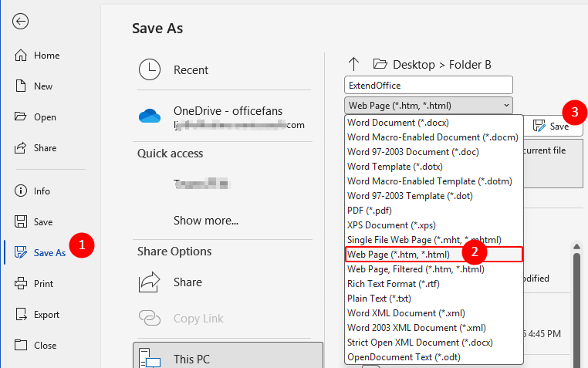Click the open folder icon beside Desktop
This screenshot has width=588, height=368.
pos(380,64)
